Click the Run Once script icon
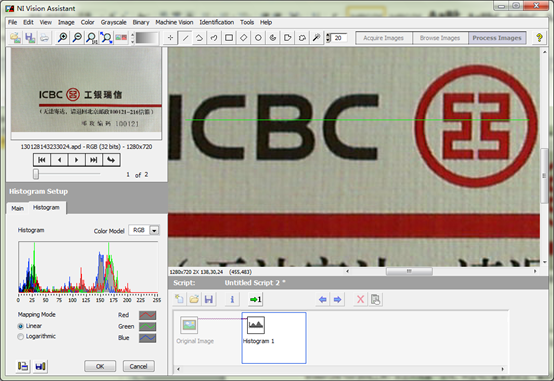The image size is (554, 381). (255, 300)
